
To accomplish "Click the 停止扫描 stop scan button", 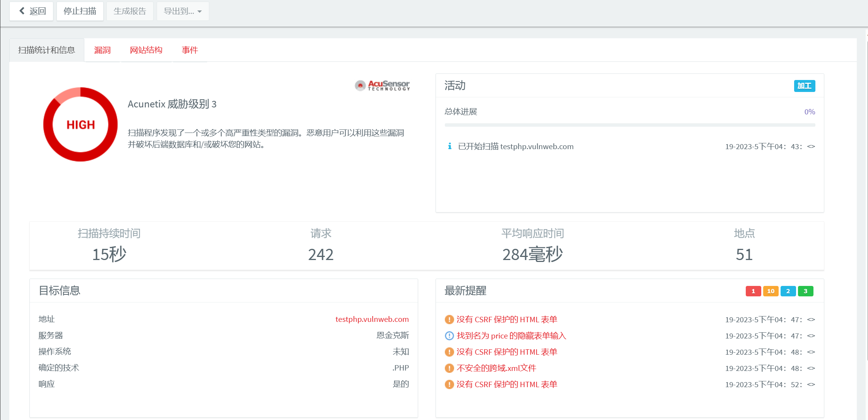I will (80, 11).
